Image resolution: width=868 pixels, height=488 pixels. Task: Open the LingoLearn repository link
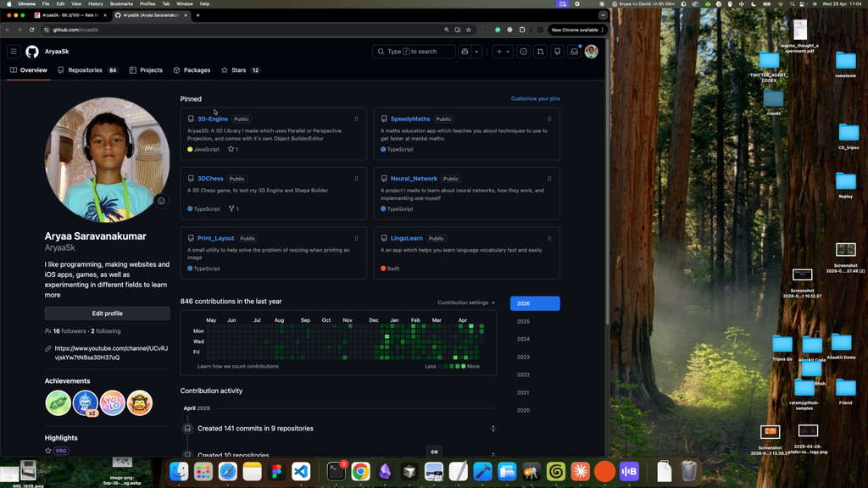click(x=407, y=238)
